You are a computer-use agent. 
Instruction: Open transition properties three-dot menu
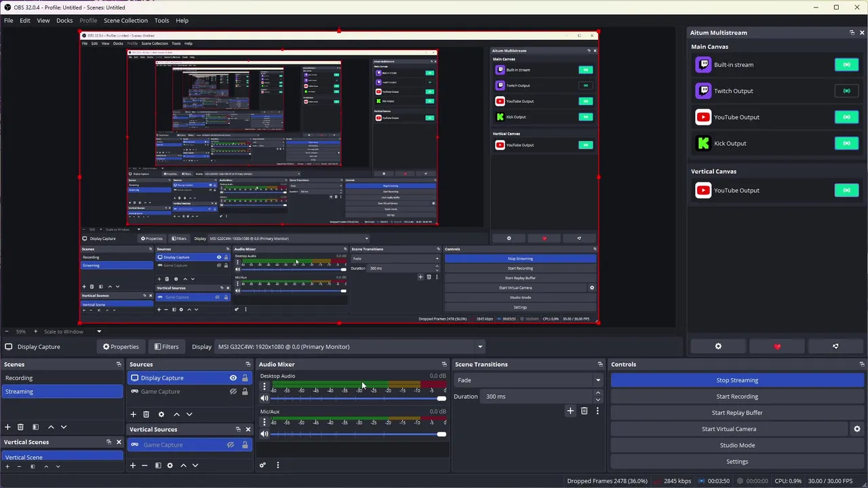[597, 411]
